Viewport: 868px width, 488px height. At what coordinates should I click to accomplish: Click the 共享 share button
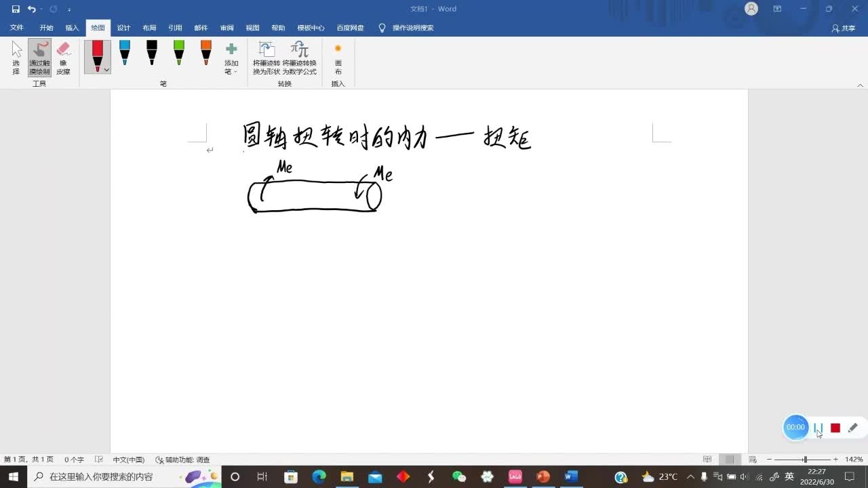pyautogui.click(x=844, y=28)
